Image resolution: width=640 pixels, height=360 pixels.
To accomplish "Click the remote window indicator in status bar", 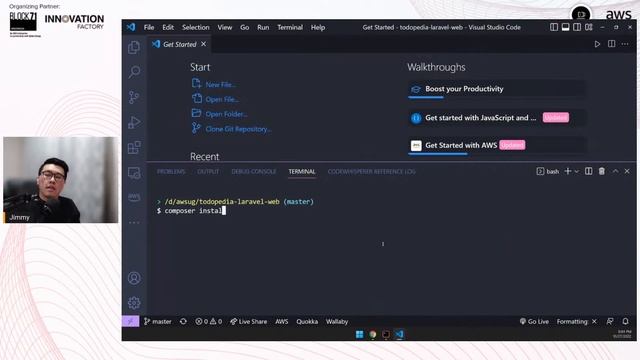I will point(130,322).
